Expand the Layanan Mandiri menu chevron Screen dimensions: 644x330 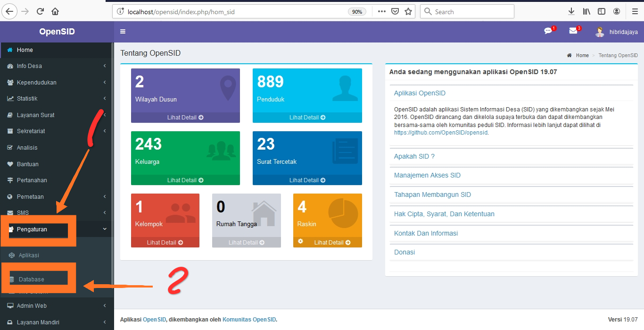pos(105,322)
